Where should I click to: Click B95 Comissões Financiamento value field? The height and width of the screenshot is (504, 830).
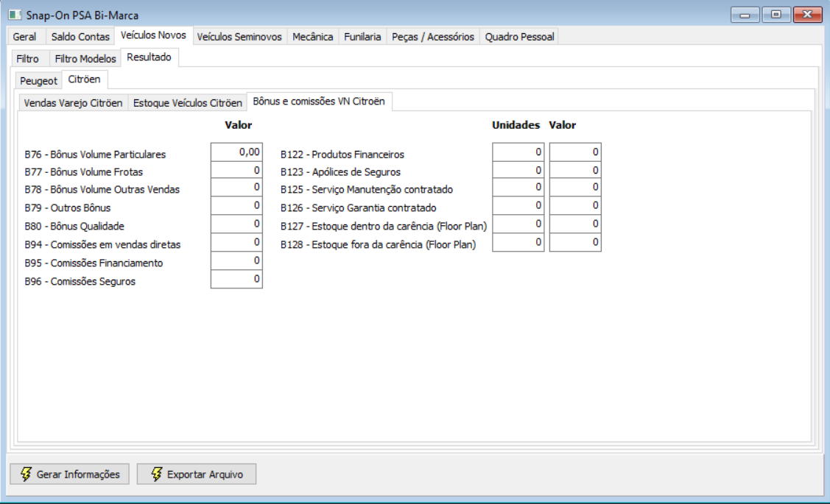click(x=236, y=260)
